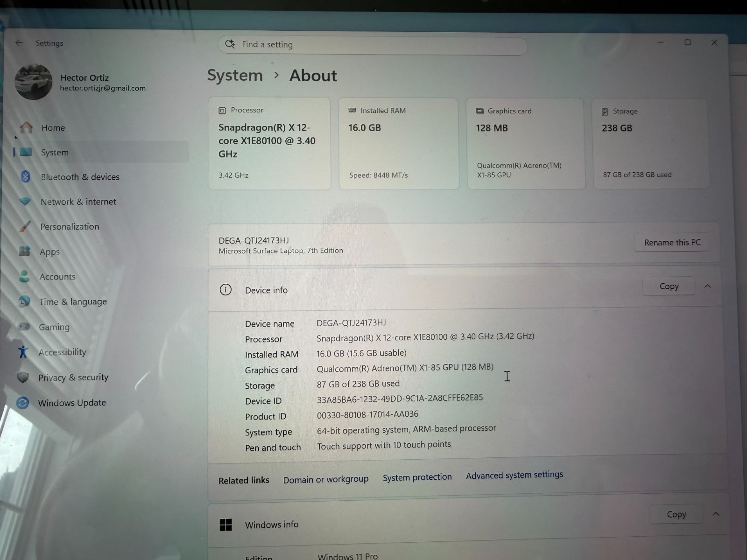
Task: Maximize the Settings window
Action: click(688, 42)
